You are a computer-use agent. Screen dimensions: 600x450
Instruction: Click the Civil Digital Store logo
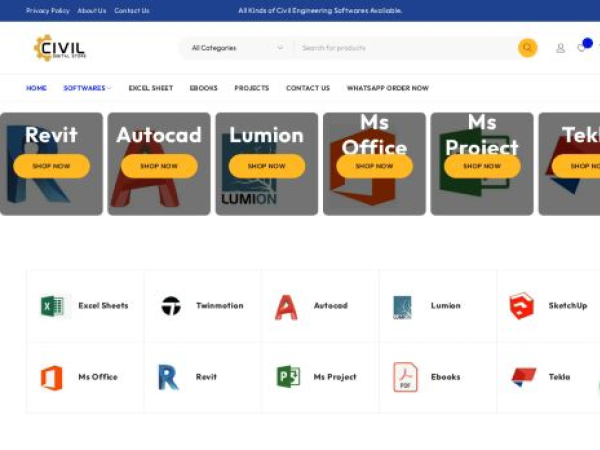pos(60,48)
